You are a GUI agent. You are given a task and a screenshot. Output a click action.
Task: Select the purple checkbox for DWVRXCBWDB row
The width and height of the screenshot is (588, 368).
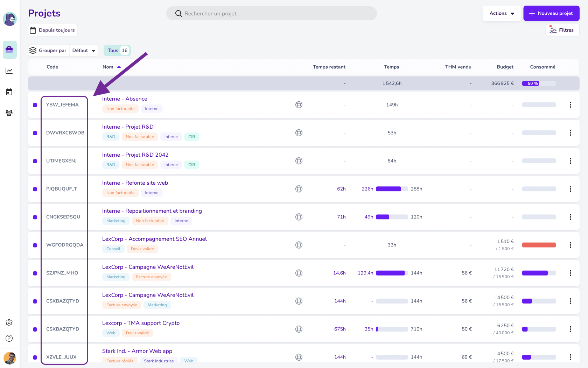coord(35,133)
